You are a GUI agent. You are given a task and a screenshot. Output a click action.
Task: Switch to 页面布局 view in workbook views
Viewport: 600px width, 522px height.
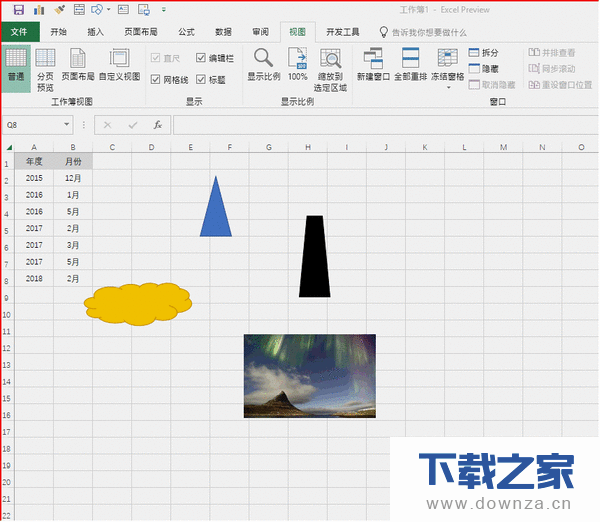point(78,65)
